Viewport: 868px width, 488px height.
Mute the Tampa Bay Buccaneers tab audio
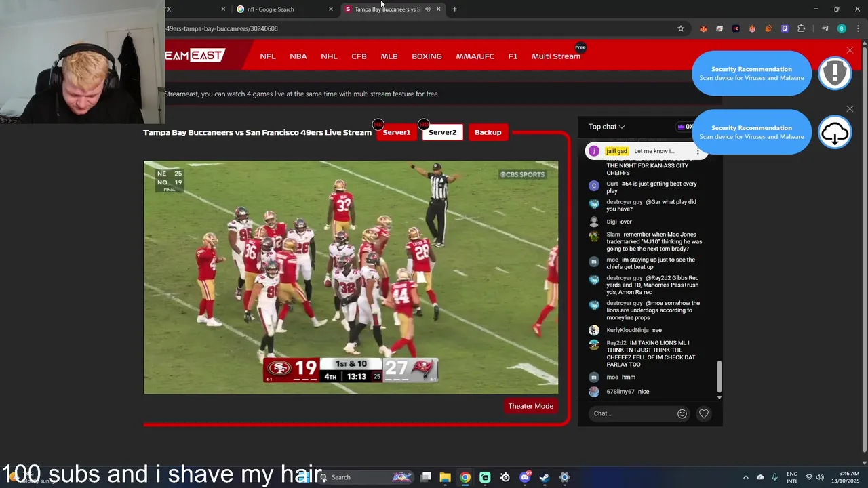427,9
